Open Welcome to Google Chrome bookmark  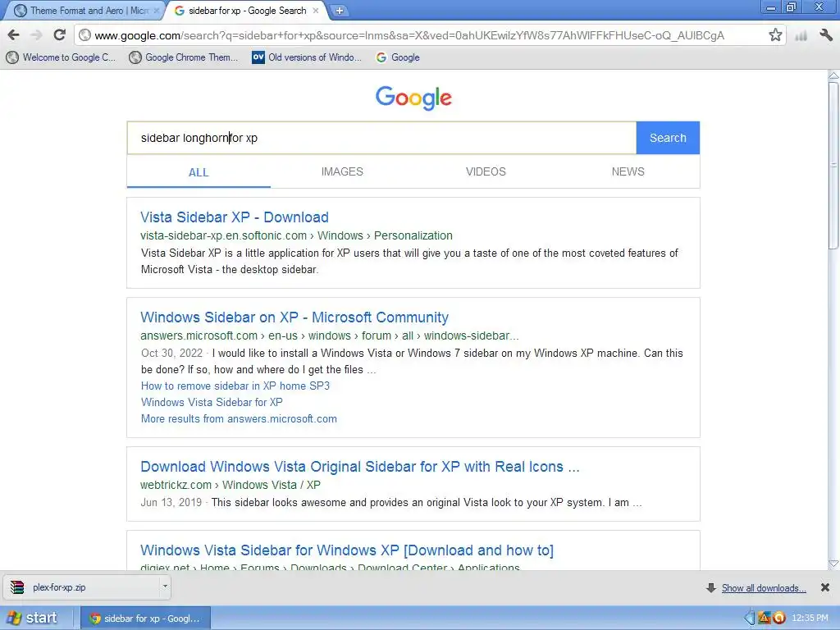[61, 57]
